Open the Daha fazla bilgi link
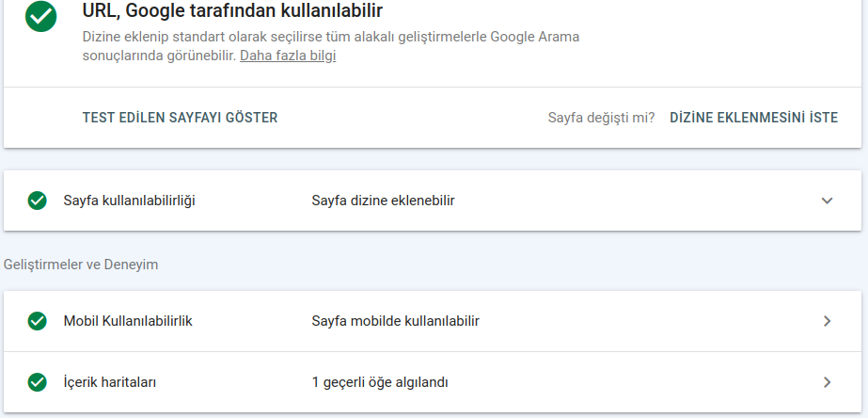This screenshot has width=868, height=418. point(288,56)
